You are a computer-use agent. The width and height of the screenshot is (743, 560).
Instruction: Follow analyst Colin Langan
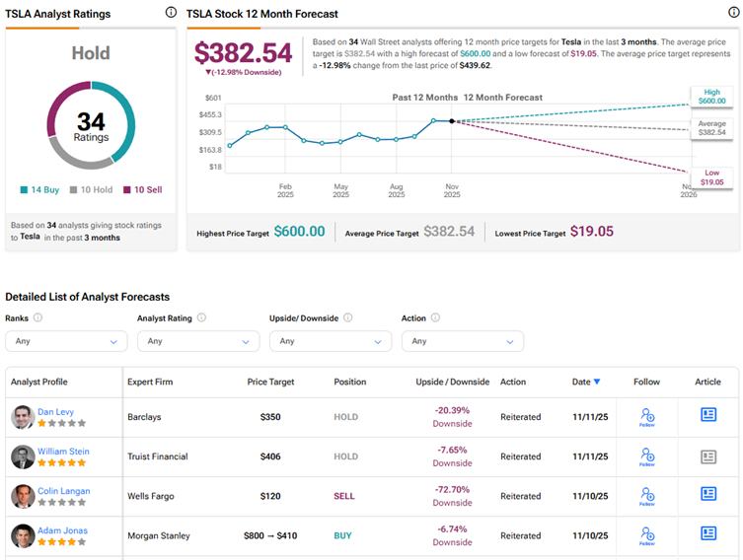pyautogui.click(x=647, y=496)
